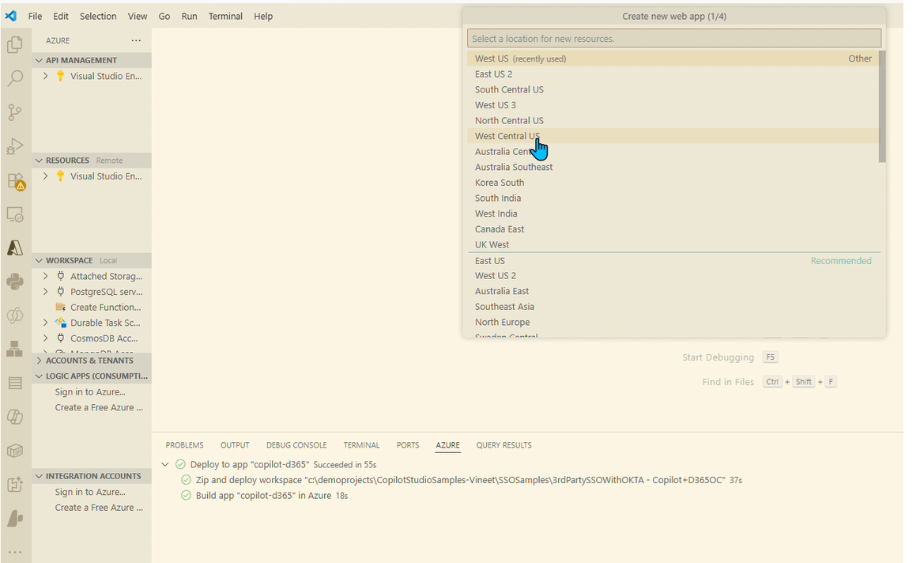The height and width of the screenshot is (563, 924).
Task: Collapse the Deploy to app copilot-d365 entry
Action: pos(165,464)
